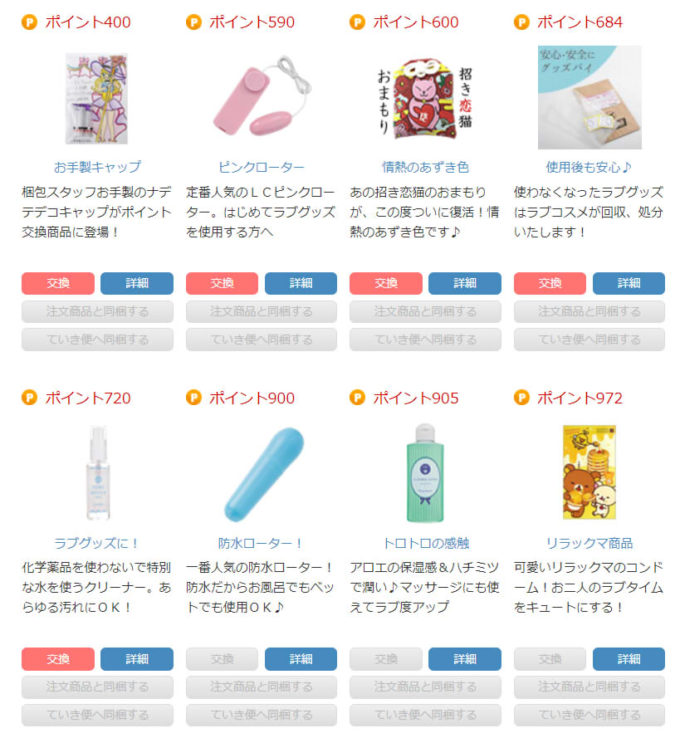The height and width of the screenshot is (738, 680).
Task: Click the orange point icon beside ポイント684
Action: 521,22
